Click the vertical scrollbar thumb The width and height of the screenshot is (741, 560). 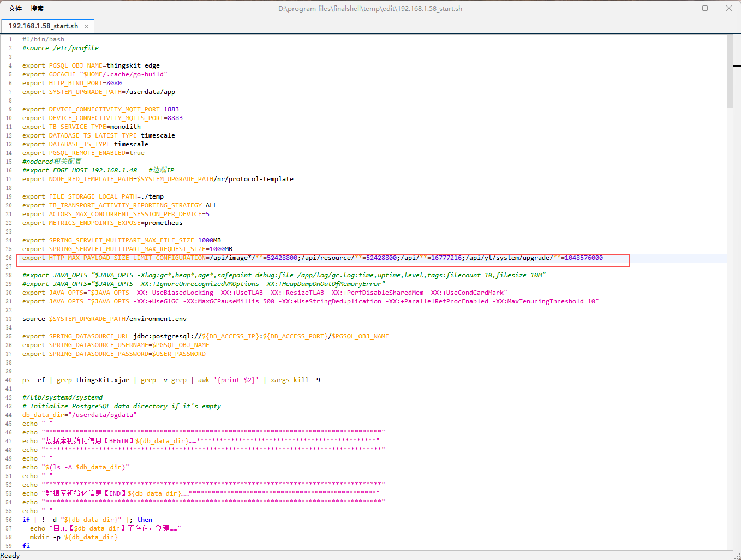click(730, 72)
